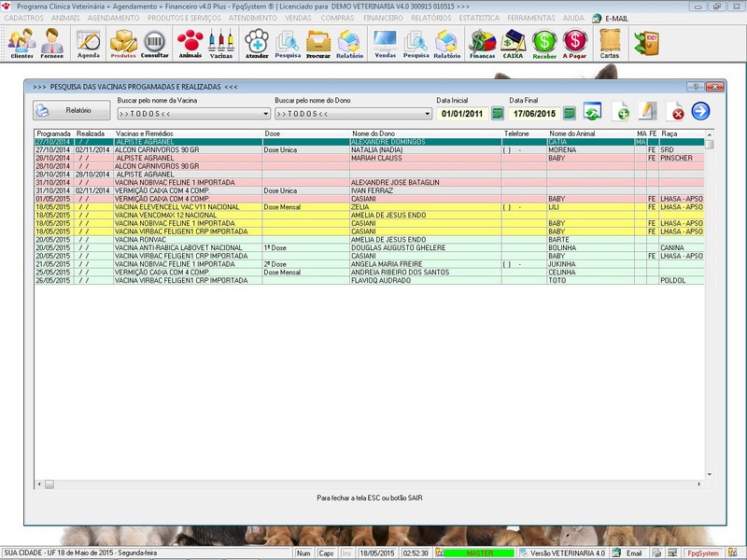Select the FLAVIOQ AUDRADO row
Image resolution: width=747 pixels, height=560 pixels.
[x=369, y=281]
